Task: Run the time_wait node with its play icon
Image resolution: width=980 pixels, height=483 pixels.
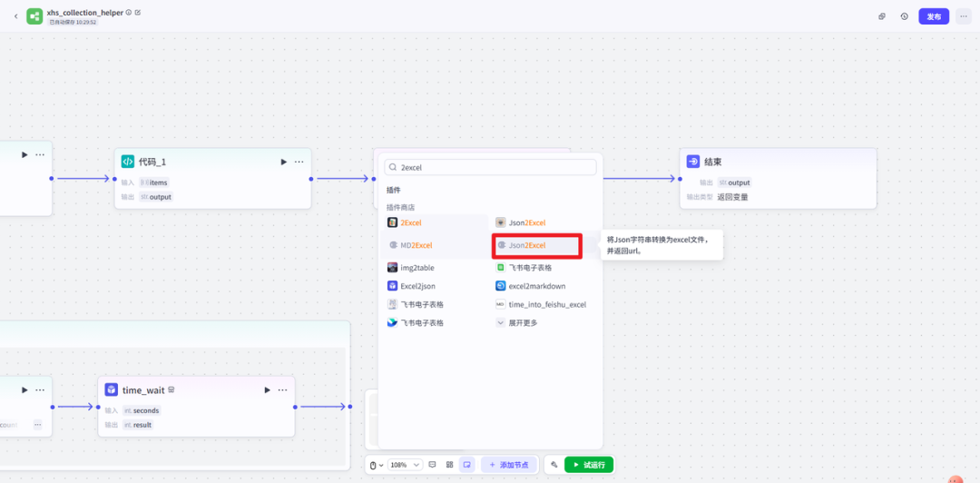Action: [x=267, y=389]
